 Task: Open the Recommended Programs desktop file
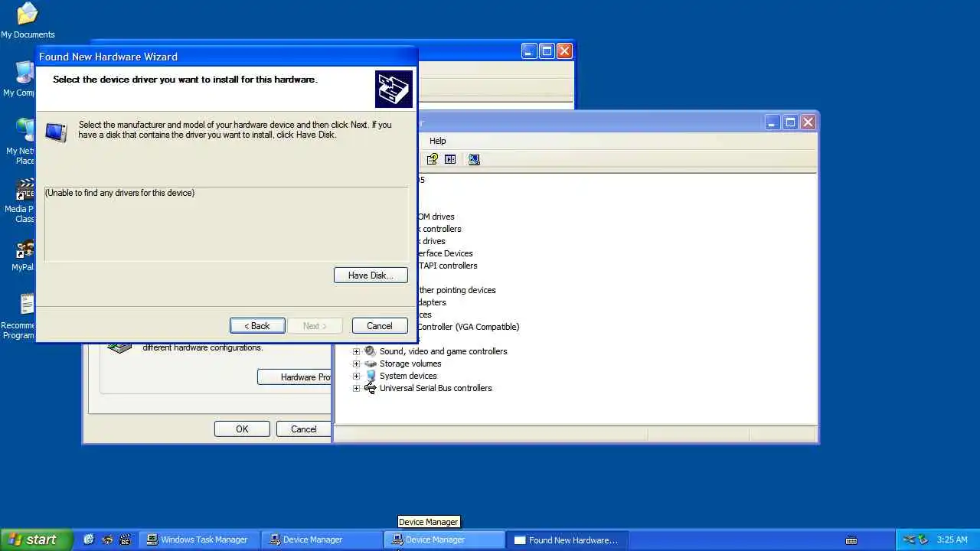coord(18,317)
